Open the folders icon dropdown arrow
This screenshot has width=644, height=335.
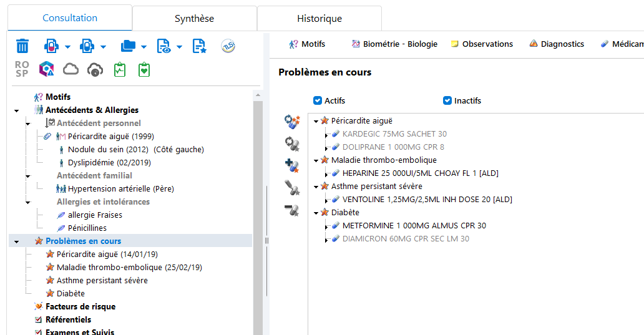pyautogui.click(x=144, y=47)
